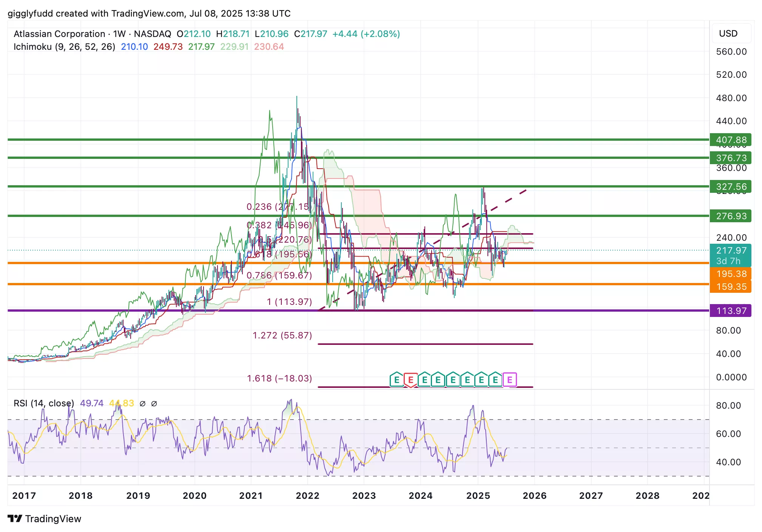
Task: Click the 1.272 (55.87) Fibonacci level label
Action: (x=282, y=335)
